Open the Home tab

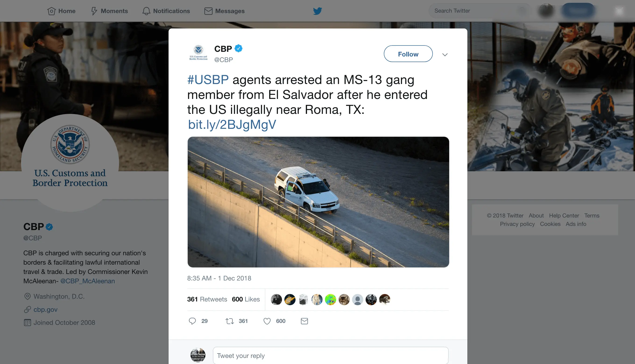tap(61, 11)
